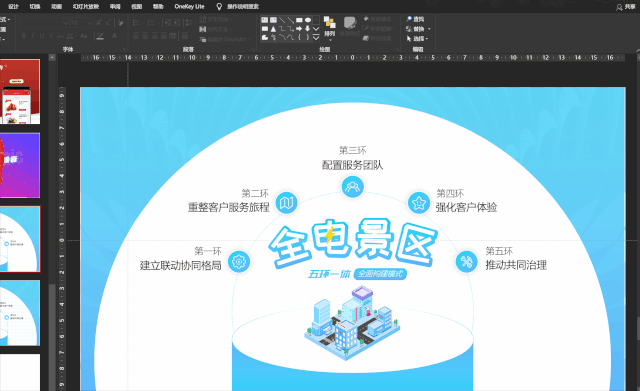Toggle bulleted list

136,23
